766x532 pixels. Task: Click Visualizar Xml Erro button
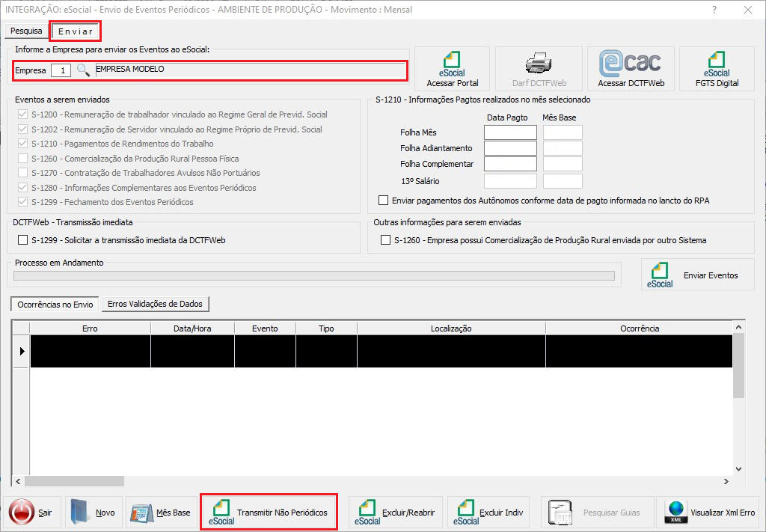point(710,513)
